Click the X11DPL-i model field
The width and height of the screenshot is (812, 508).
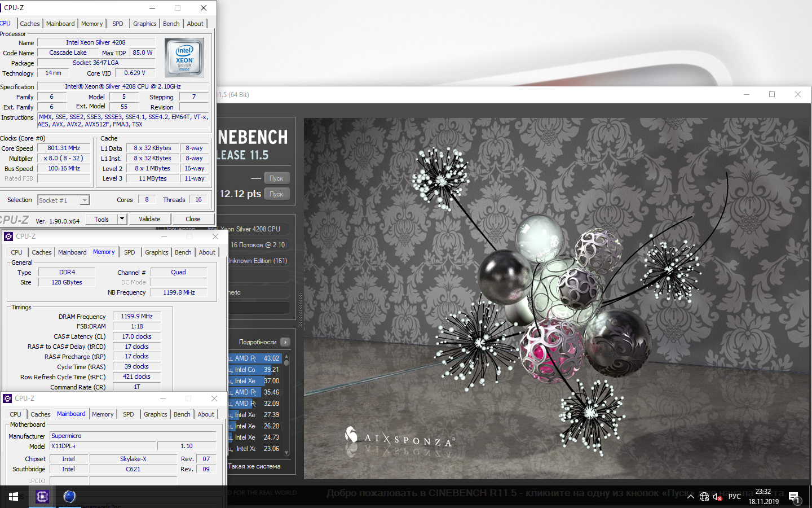pos(101,446)
